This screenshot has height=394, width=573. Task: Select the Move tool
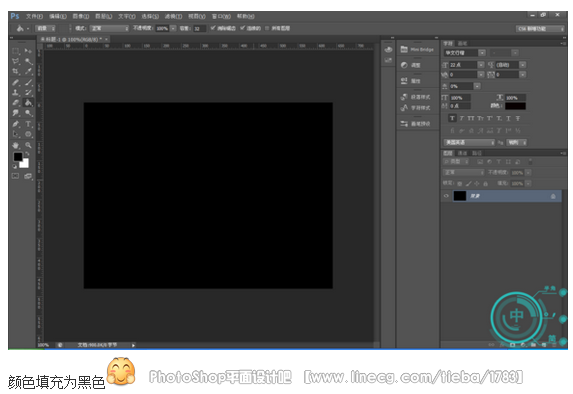tap(28, 51)
